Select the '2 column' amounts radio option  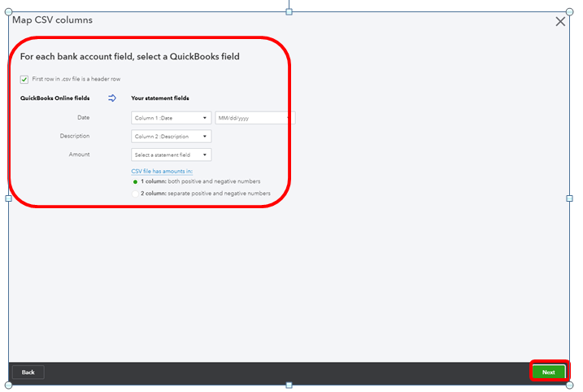[135, 194]
